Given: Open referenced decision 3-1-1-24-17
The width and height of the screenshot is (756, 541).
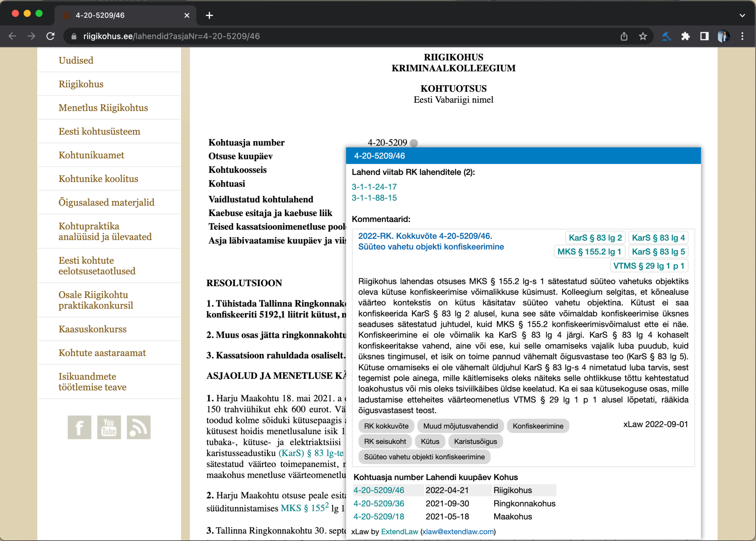Looking at the screenshot, I should [x=374, y=187].
